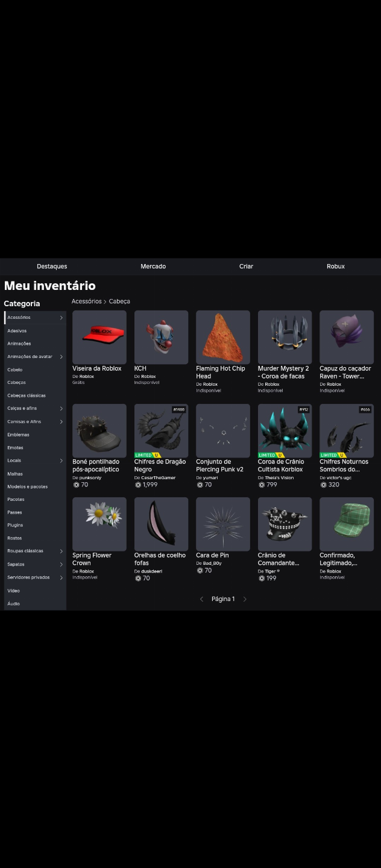381x868 pixels.
Task: Open Chifres de Dragão Negro thumbnail
Action: [161, 431]
